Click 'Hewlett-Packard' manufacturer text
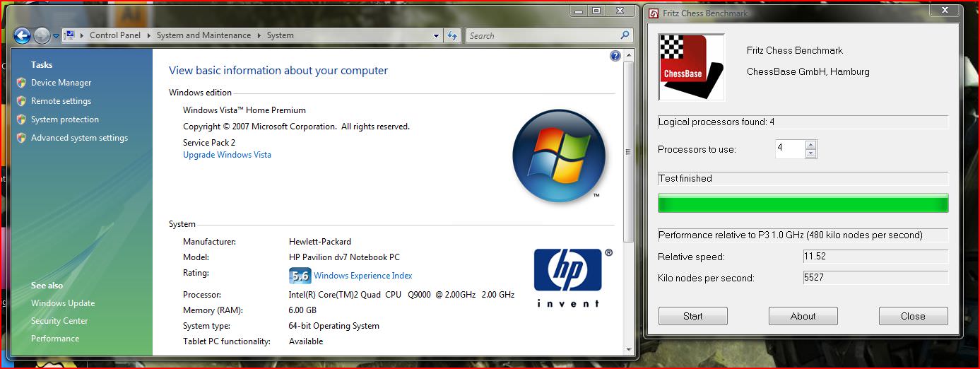The height and width of the screenshot is (369, 980). click(x=320, y=242)
